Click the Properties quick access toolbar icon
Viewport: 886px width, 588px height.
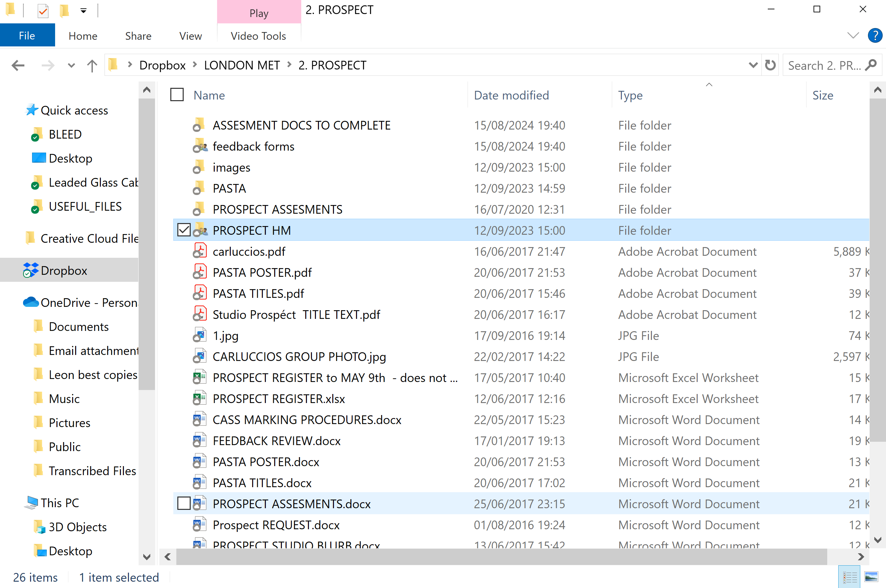(43, 10)
